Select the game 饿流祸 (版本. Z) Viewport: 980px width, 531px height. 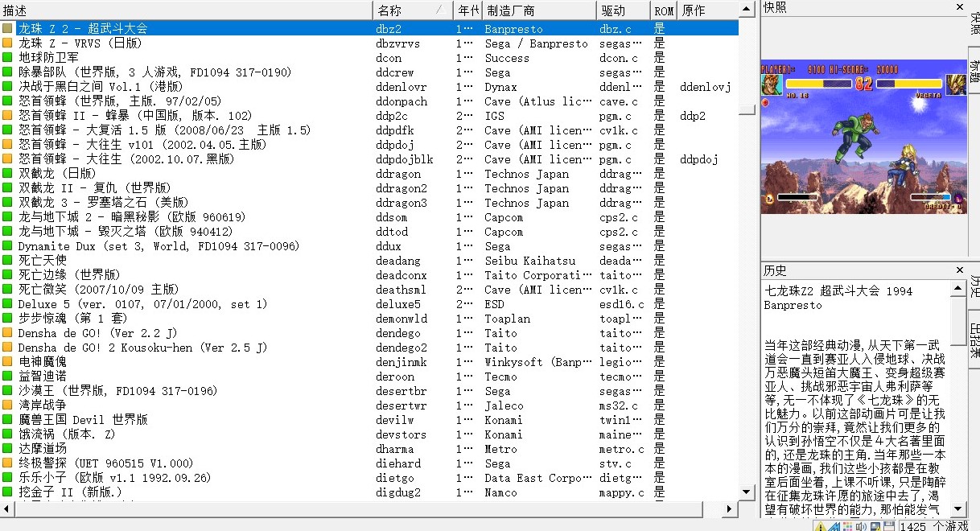pos(369,434)
